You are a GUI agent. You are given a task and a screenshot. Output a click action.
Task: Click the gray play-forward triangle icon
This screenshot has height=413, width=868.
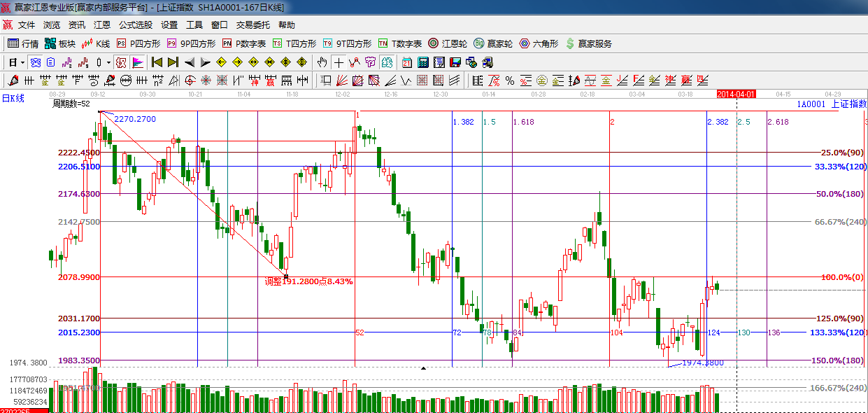pyautogui.click(x=205, y=62)
